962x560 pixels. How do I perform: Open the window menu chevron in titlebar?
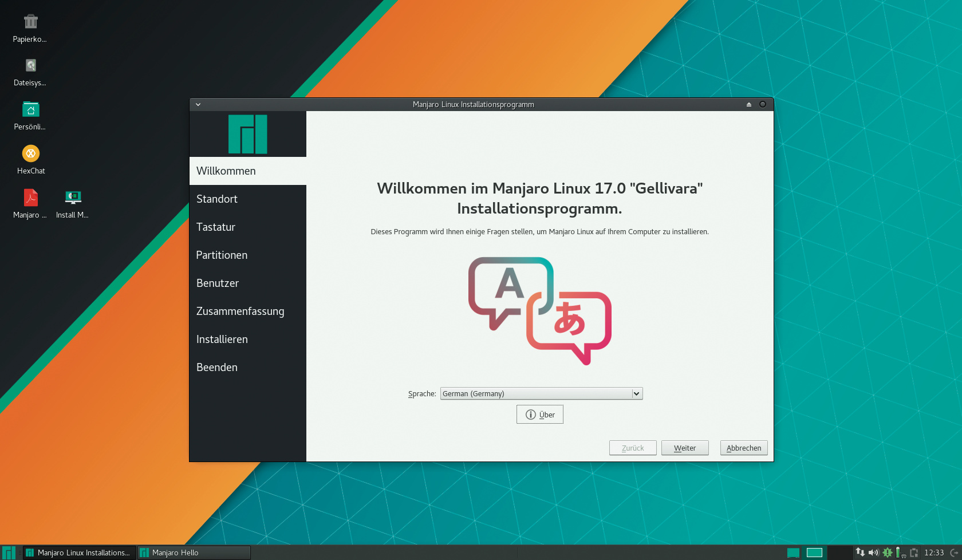coord(198,104)
